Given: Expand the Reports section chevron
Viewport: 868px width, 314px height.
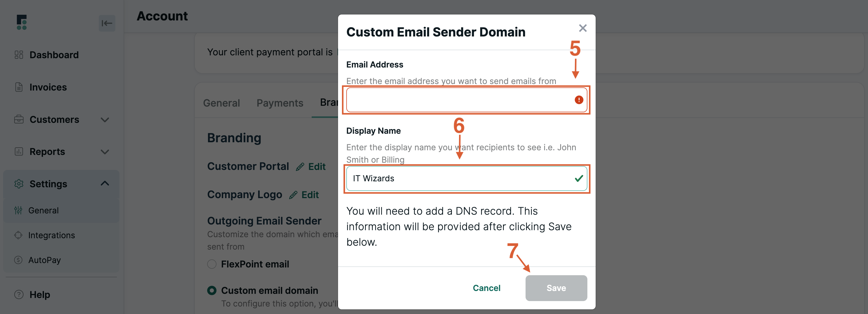Looking at the screenshot, I should pos(105,152).
